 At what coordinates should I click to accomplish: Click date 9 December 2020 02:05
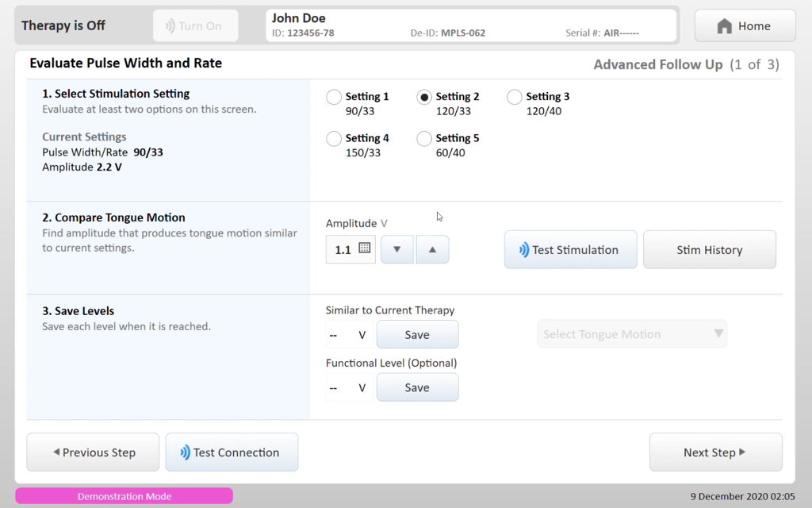click(x=742, y=496)
